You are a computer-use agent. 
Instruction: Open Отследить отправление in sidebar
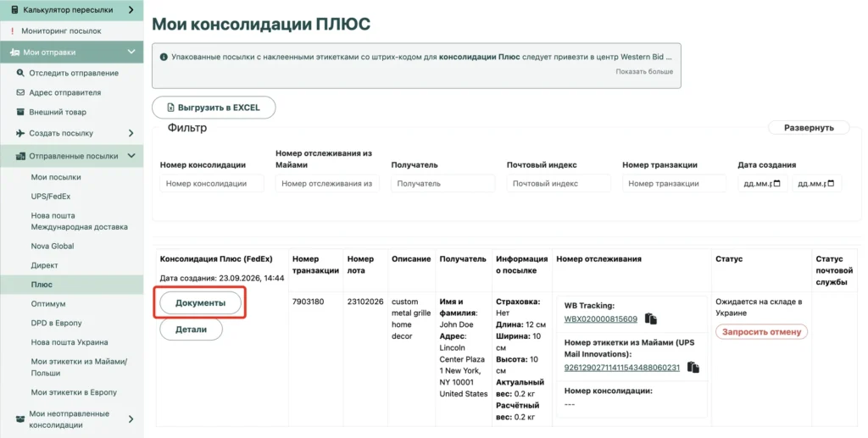(x=74, y=73)
